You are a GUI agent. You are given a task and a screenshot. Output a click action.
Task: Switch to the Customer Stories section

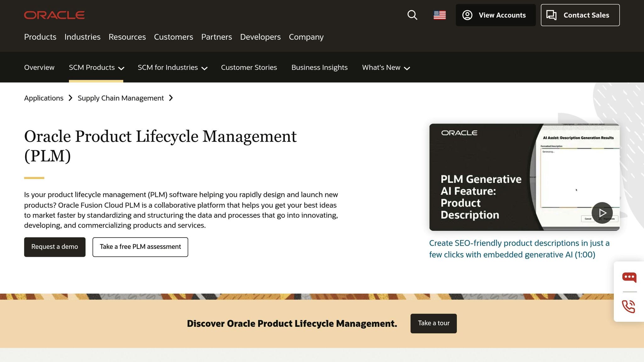click(249, 67)
